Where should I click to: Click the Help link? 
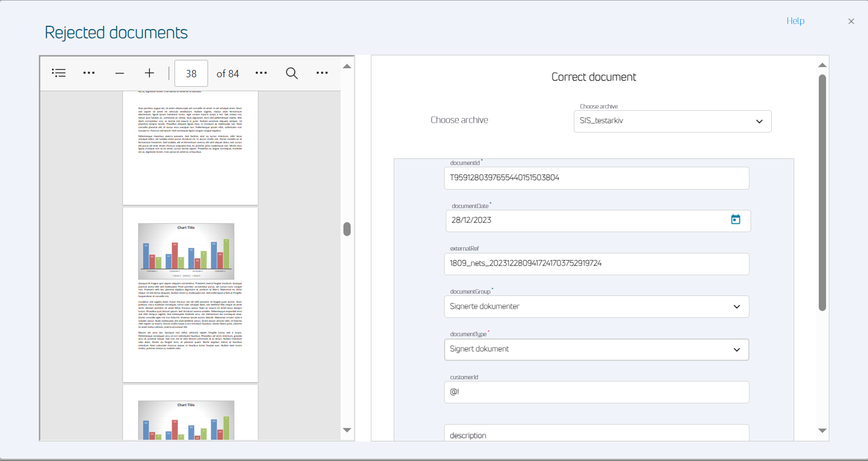(795, 21)
